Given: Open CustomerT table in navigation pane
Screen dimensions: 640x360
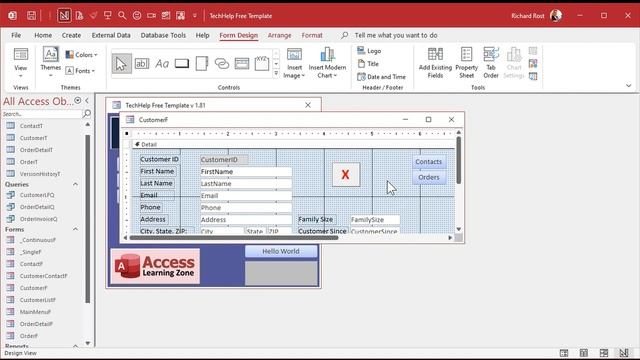Looking at the screenshot, I should [x=33, y=138].
